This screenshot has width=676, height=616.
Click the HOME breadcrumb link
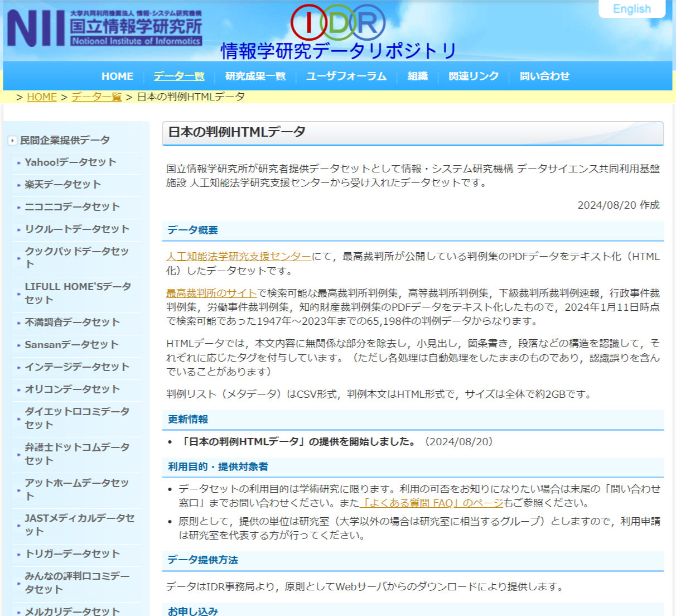tap(42, 97)
